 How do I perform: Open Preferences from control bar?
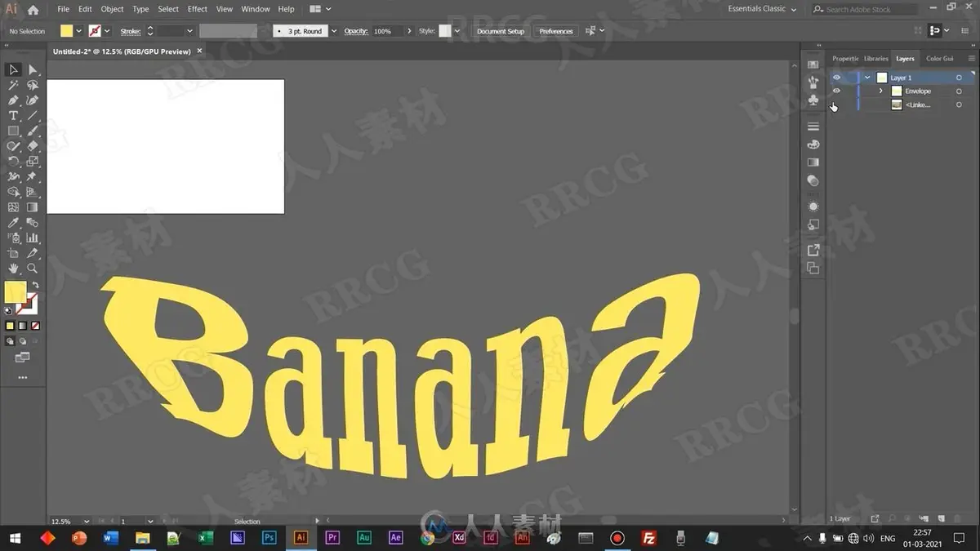(556, 31)
